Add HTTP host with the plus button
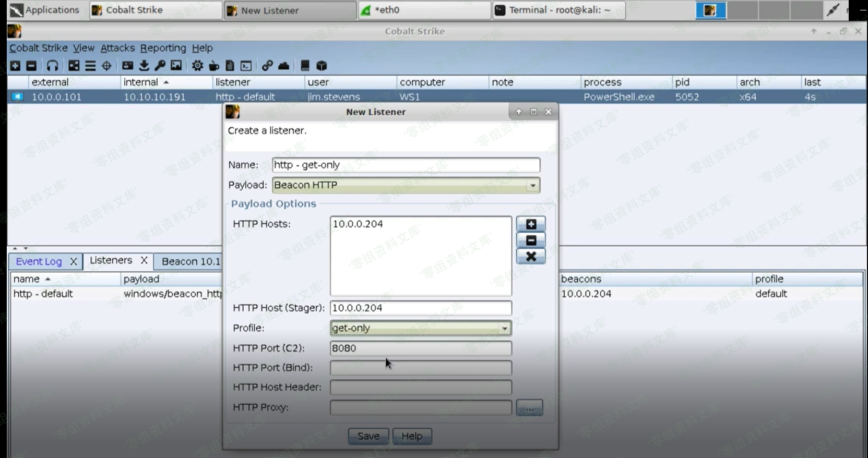 [531, 224]
